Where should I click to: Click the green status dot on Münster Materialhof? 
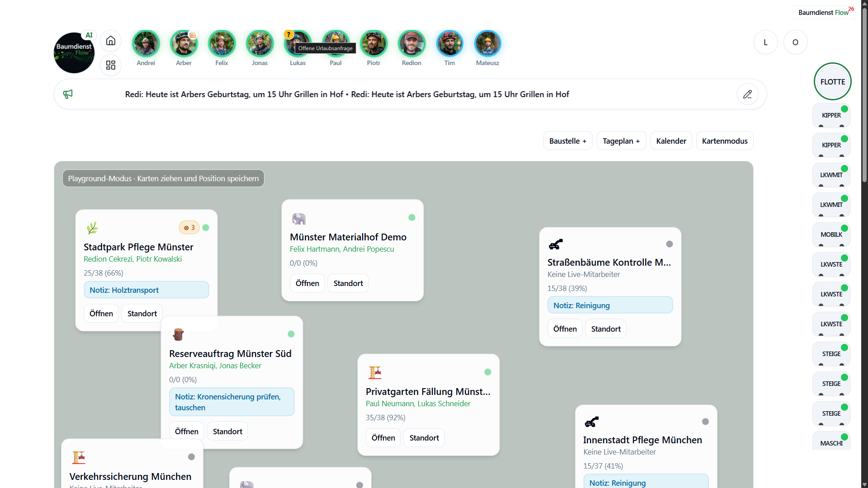(x=412, y=218)
